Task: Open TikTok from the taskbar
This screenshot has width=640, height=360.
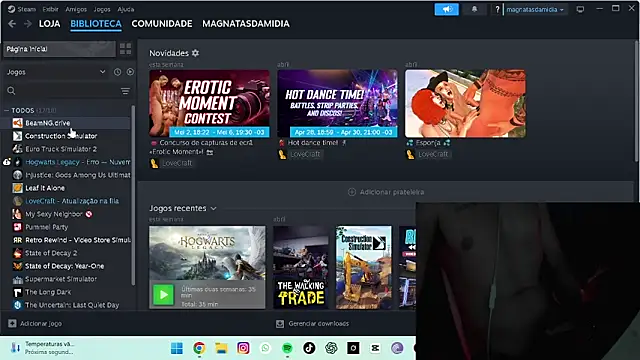Action: pyautogui.click(x=309, y=348)
